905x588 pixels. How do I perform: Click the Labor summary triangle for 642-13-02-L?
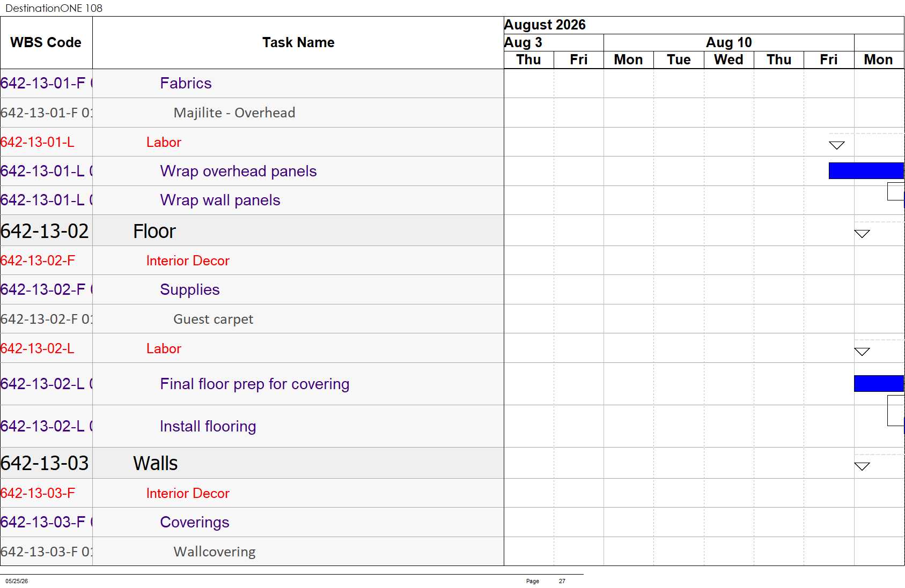pos(862,352)
